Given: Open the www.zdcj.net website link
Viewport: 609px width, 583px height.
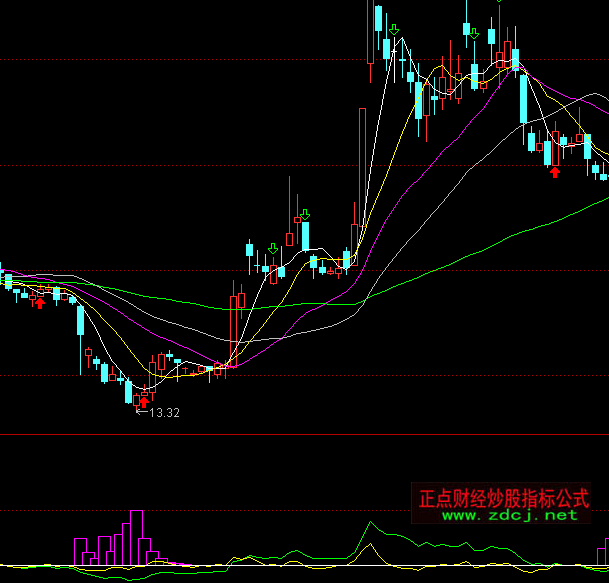Looking at the screenshot, I should click(509, 515).
